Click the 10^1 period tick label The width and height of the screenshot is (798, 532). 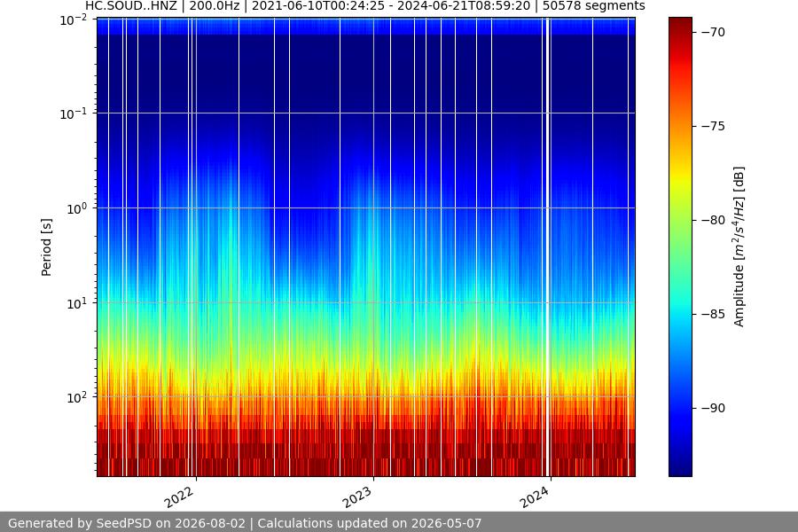pos(77,303)
